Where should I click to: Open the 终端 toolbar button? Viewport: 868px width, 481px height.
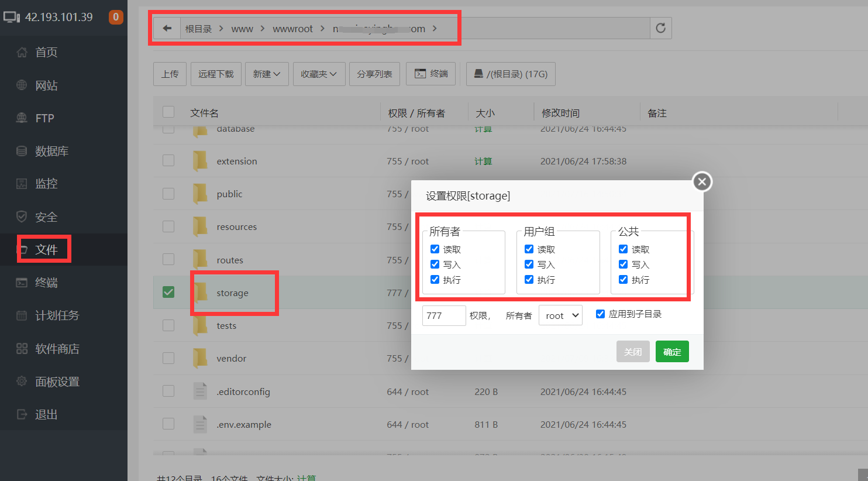click(x=431, y=74)
